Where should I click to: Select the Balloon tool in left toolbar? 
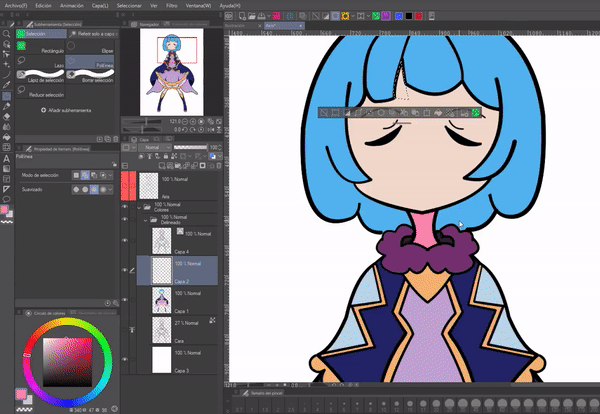[x=6, y=199]
